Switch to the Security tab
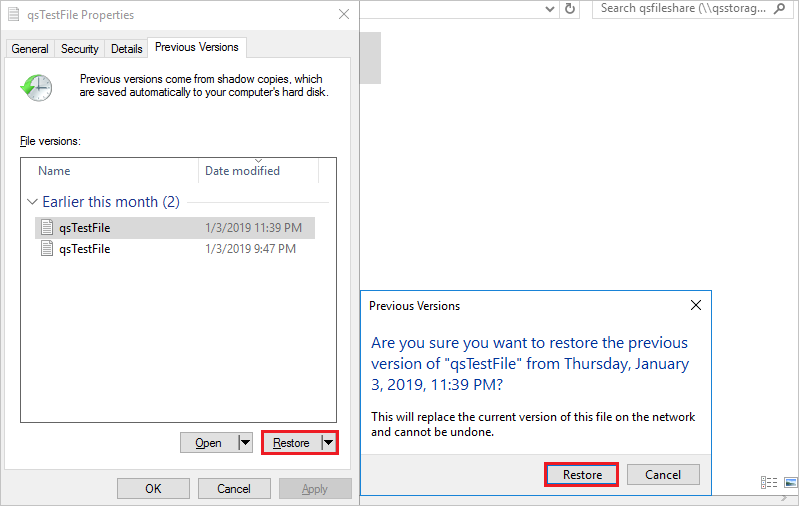Viewport: 799px width, 506px height. [x=79, y=49]
